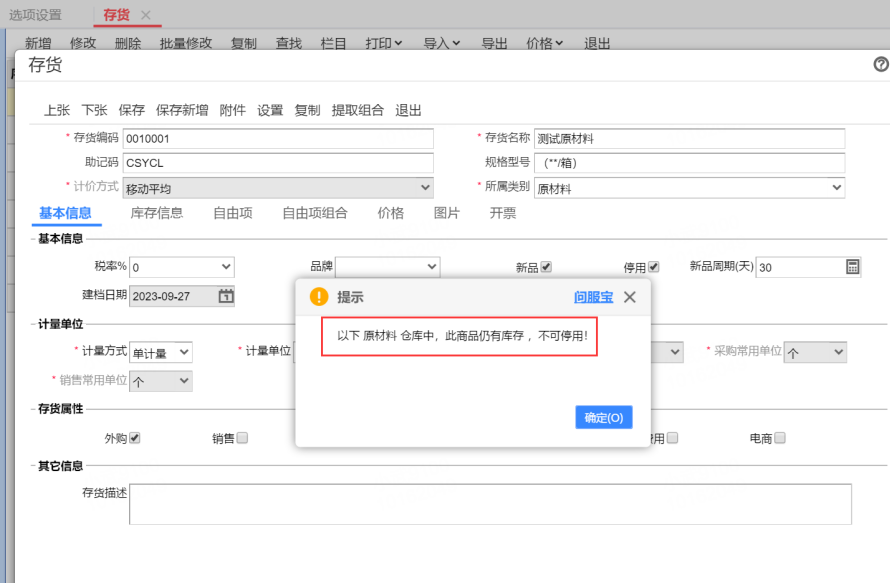Click 下张 to view next record
Viewport: 890px width, 583px height.
click(94, 110)
